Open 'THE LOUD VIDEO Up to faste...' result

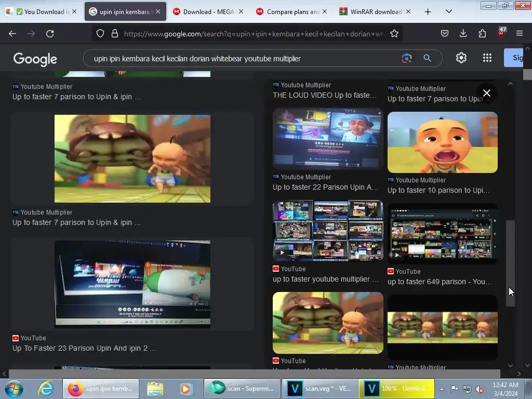[x=325, y=95]
